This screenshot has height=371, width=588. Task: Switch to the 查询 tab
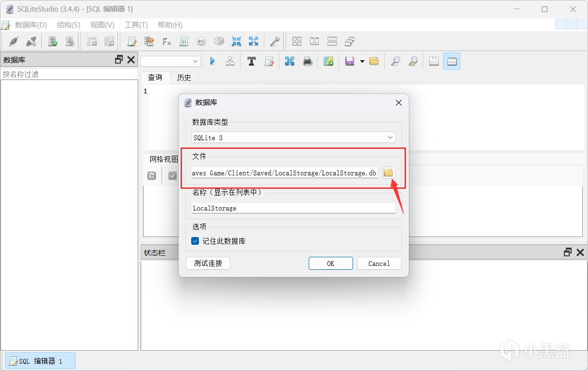click(x=155, y=77)
